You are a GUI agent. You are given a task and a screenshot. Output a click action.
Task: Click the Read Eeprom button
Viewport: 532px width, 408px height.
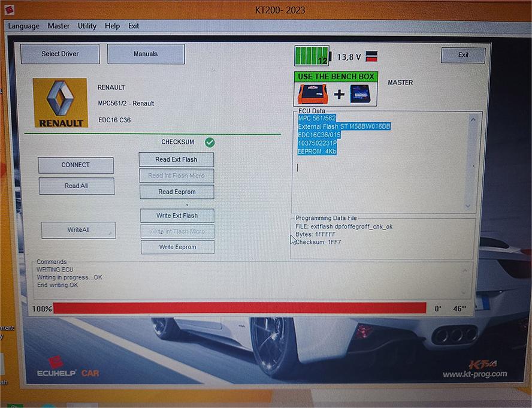[177, 192]
